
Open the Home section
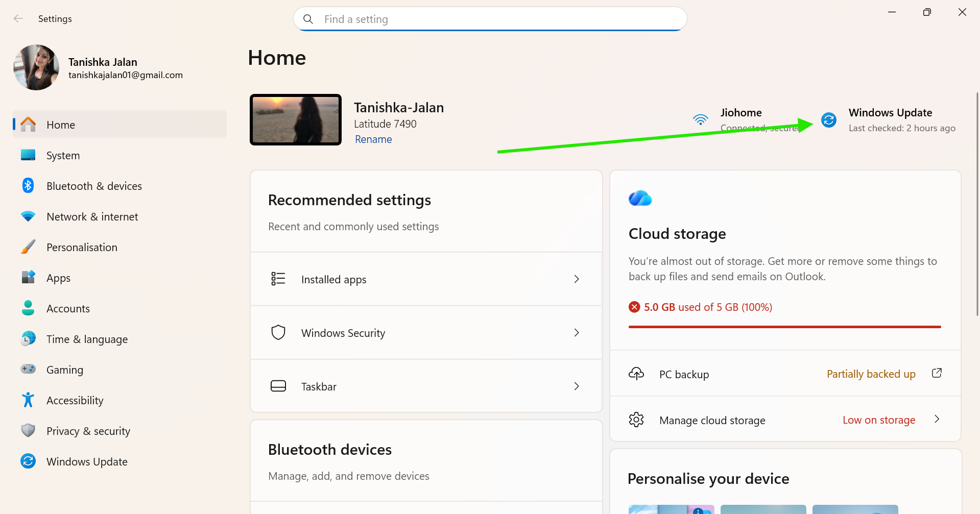(120, 125)
